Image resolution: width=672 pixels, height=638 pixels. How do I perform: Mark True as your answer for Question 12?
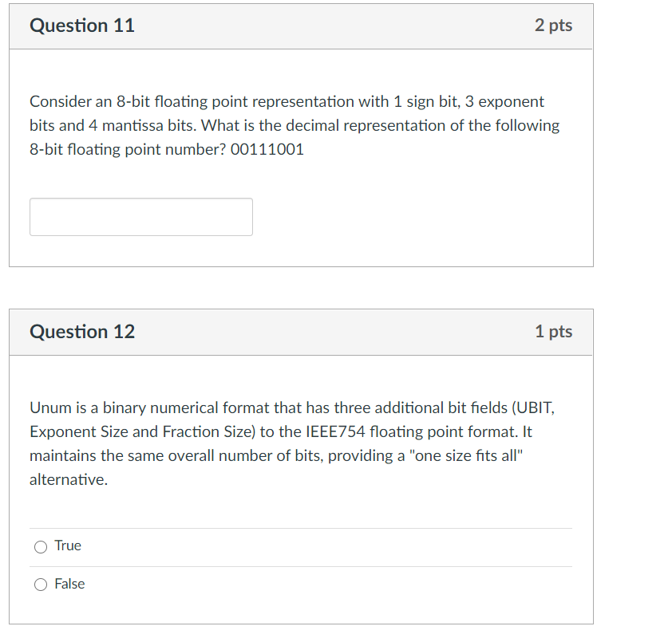[x=40, y=545]
